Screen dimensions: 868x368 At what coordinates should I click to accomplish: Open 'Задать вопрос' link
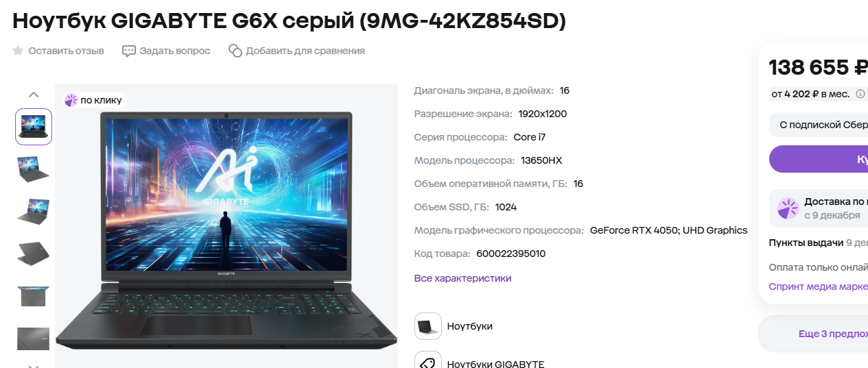(175, 51)
